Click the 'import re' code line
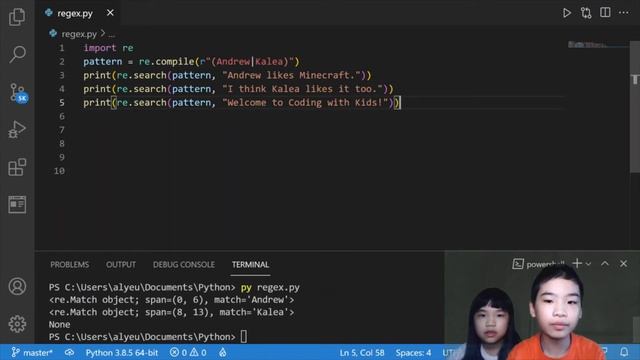 (108, 48)
